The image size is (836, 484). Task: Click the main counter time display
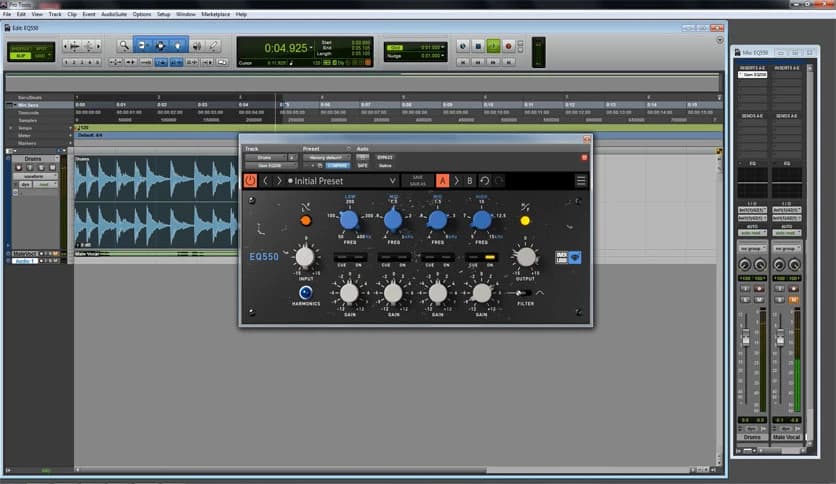click(286, 48)
